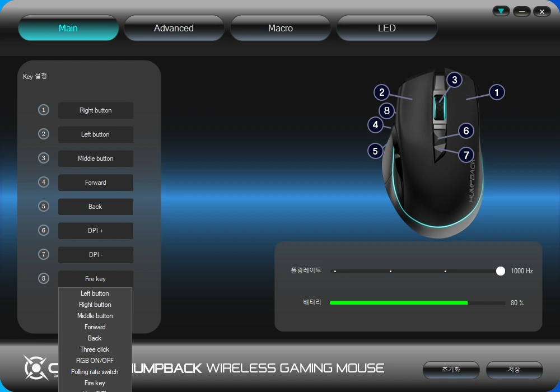This screenshot has height=392, width=560.
Task: Click the brand logo icon at bottom left
Action: coord(35,367)
